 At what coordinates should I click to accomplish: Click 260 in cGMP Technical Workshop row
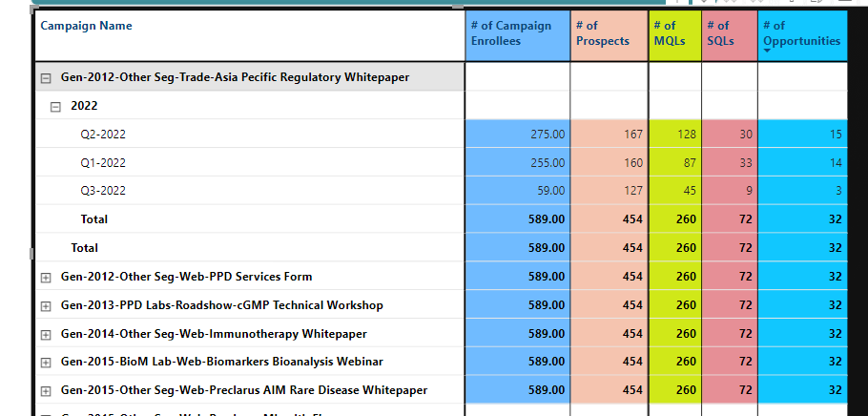(x=687, y=305)
